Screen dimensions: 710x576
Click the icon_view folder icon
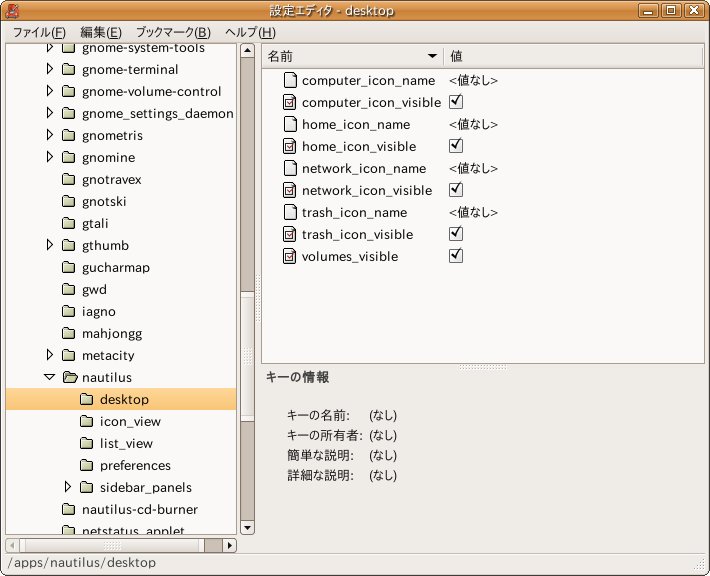point(86,421)
